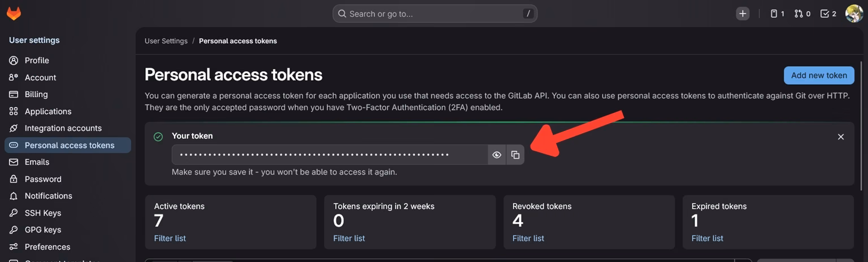
Task: Click the masked token value field
Action: 330,155
